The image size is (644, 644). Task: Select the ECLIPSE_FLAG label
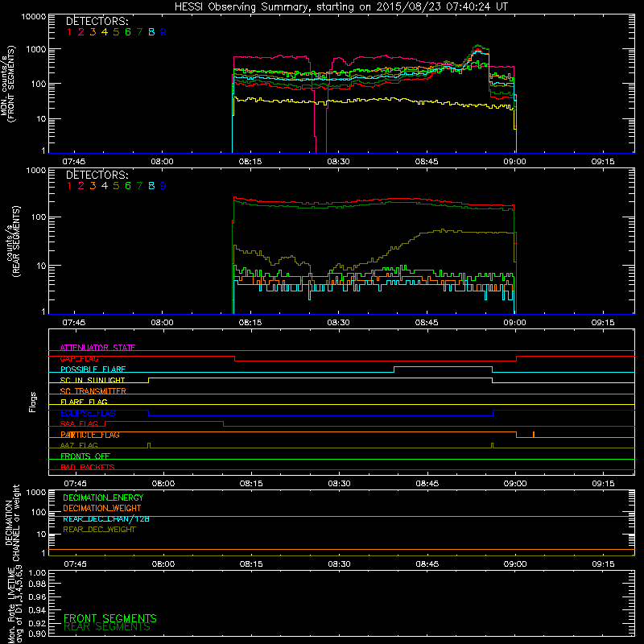(x=88, y=413)
